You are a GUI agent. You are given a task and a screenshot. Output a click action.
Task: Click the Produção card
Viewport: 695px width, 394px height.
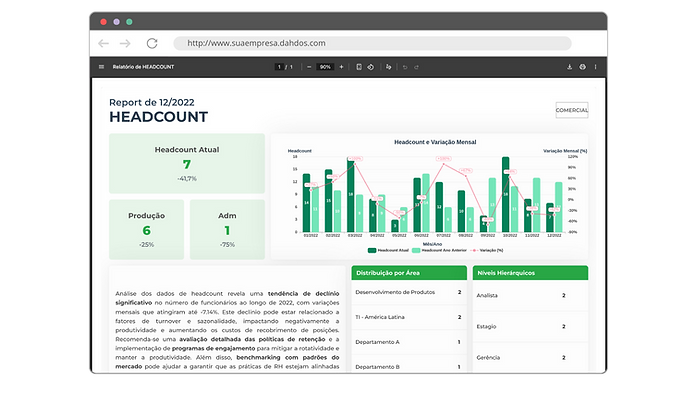(146, 229)
